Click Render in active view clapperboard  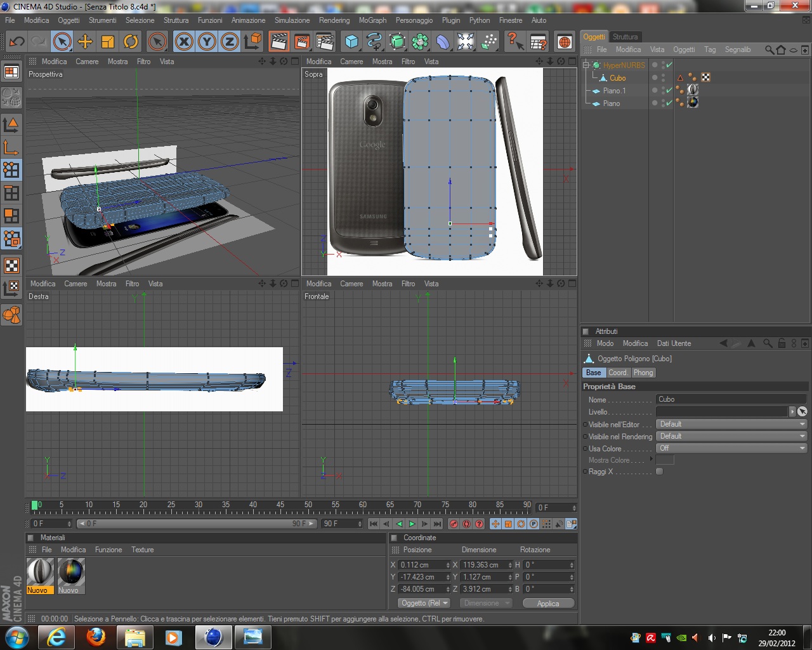click(278, 42)
